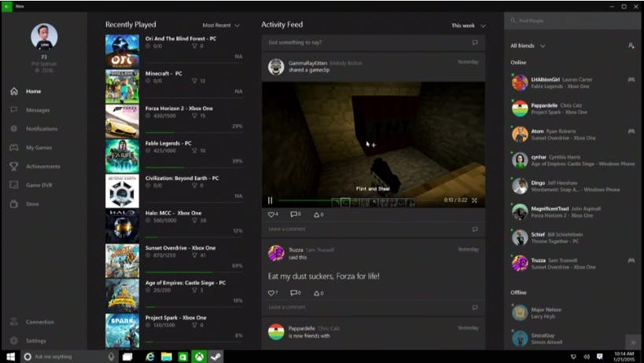Select friend Pappardelle in friends list

click(572, 108)
